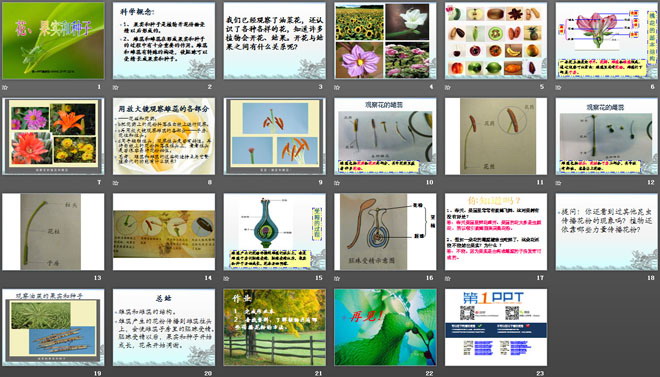
Task: Click the animation star icon under slide 8
Action: coord(116,183)
